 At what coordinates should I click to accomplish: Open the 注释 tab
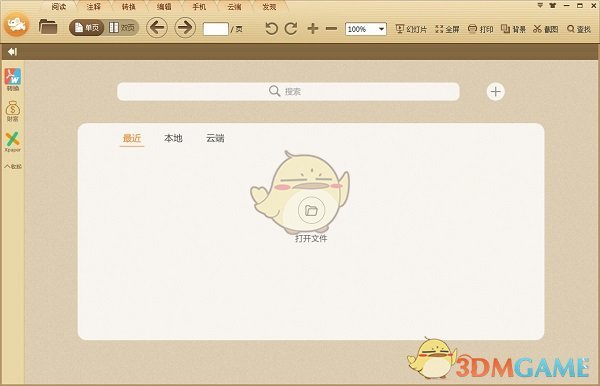[93, 7]
